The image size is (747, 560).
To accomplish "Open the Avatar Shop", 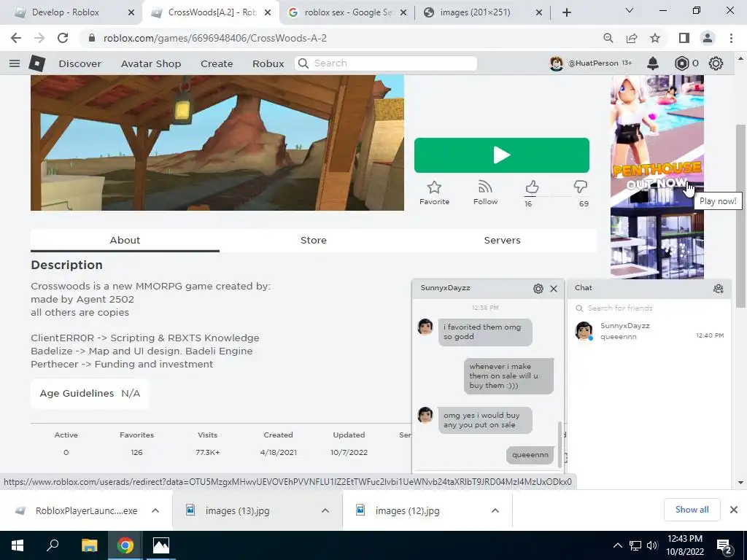I will tap(150, 63).
